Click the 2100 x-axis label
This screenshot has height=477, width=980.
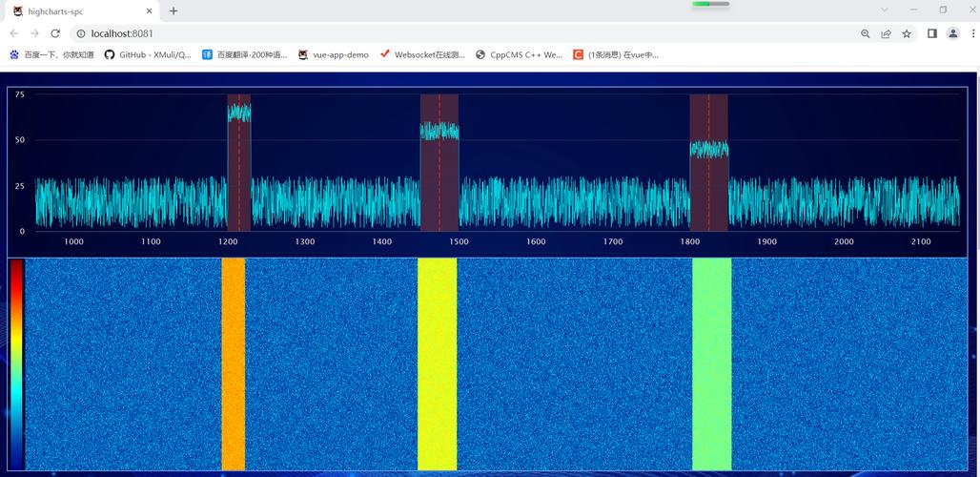coord(921,242)
